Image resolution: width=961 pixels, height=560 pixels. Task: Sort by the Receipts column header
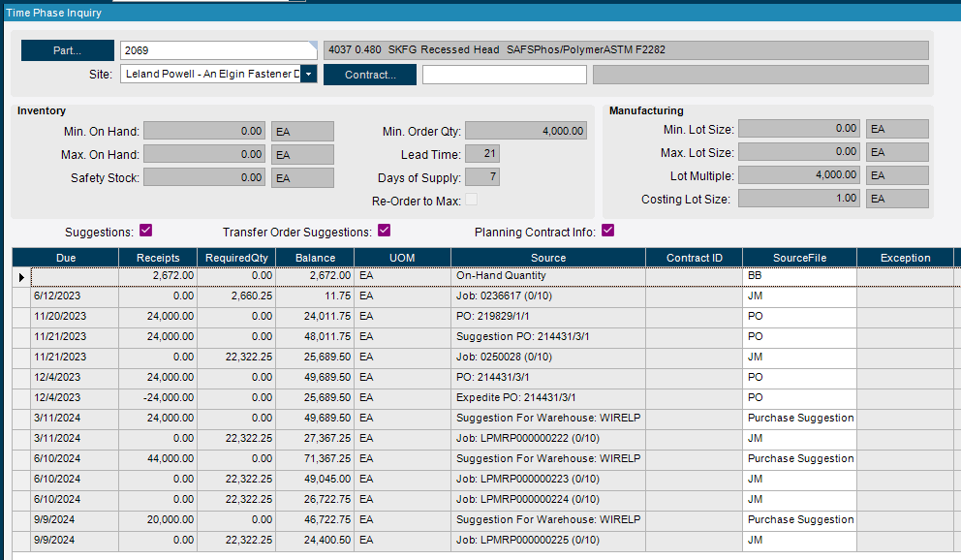[158, 258]
